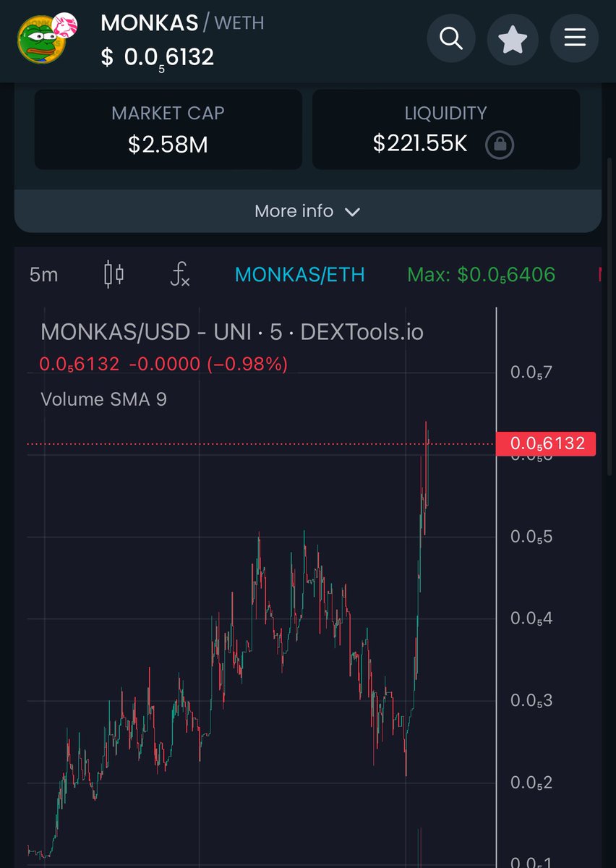Switch pair to MONKAS/ETH

[x=300, y=275]
